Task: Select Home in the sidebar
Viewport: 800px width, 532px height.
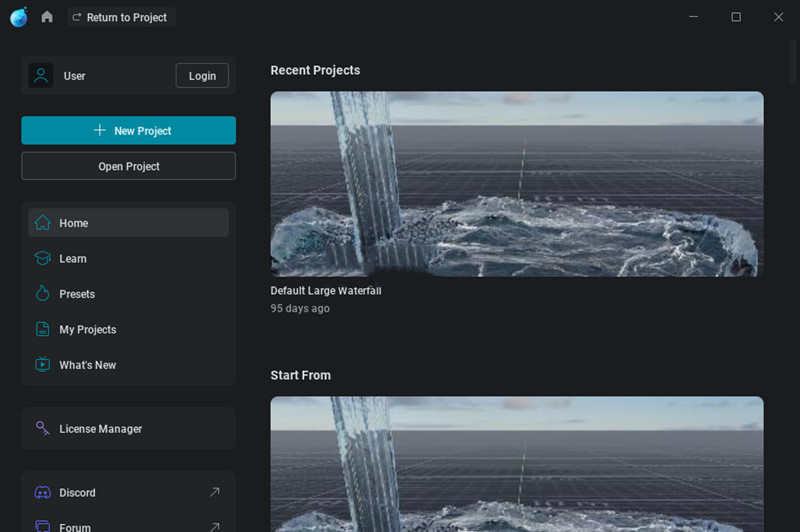Action: pos(129,223)
